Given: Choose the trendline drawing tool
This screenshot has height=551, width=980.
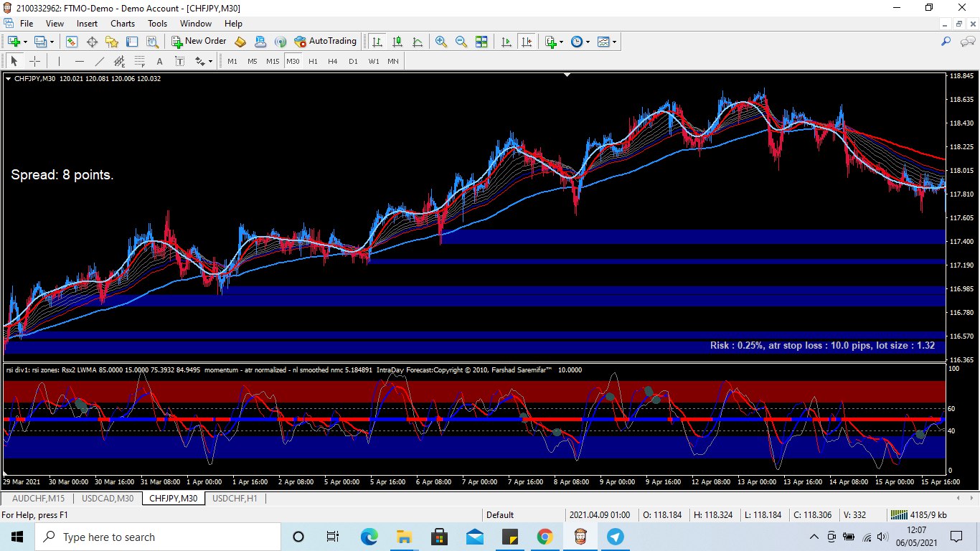Looking at the screenshot, I should pos(100,62).
